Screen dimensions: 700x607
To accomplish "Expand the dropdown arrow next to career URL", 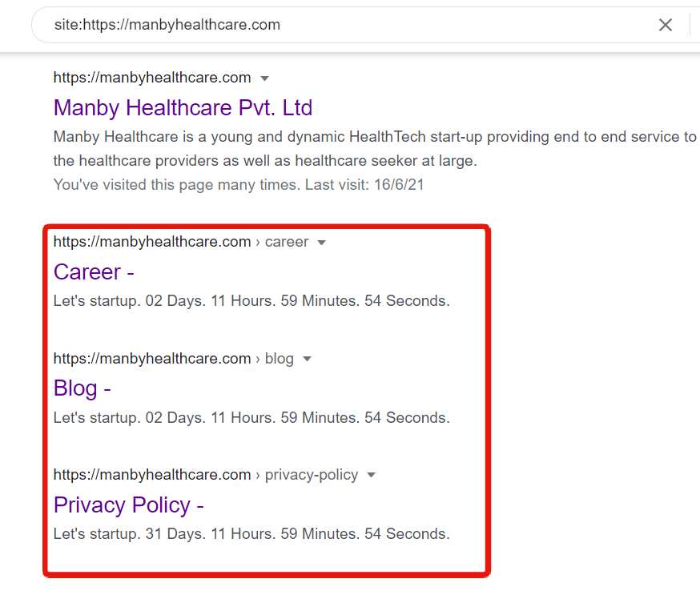I will tap(321, 243).
